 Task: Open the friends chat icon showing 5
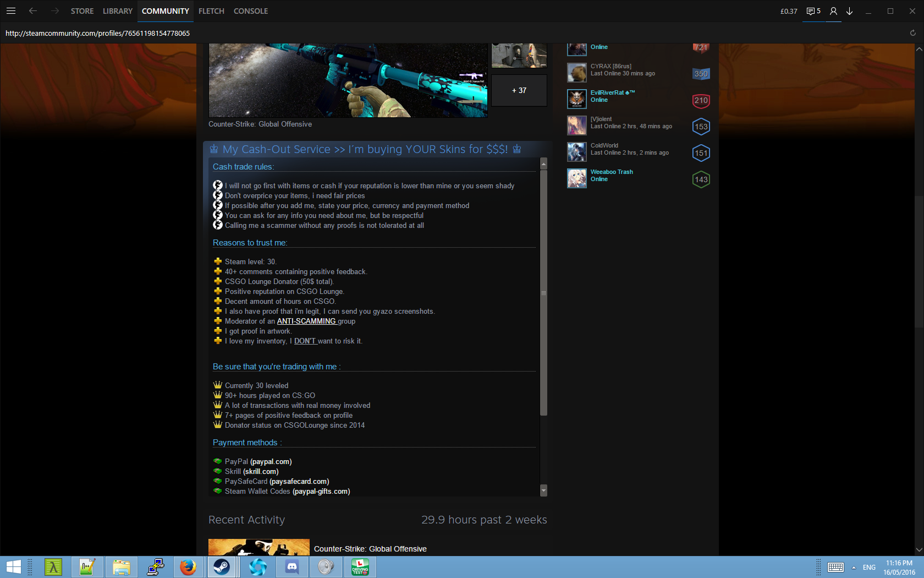point(813,11)
